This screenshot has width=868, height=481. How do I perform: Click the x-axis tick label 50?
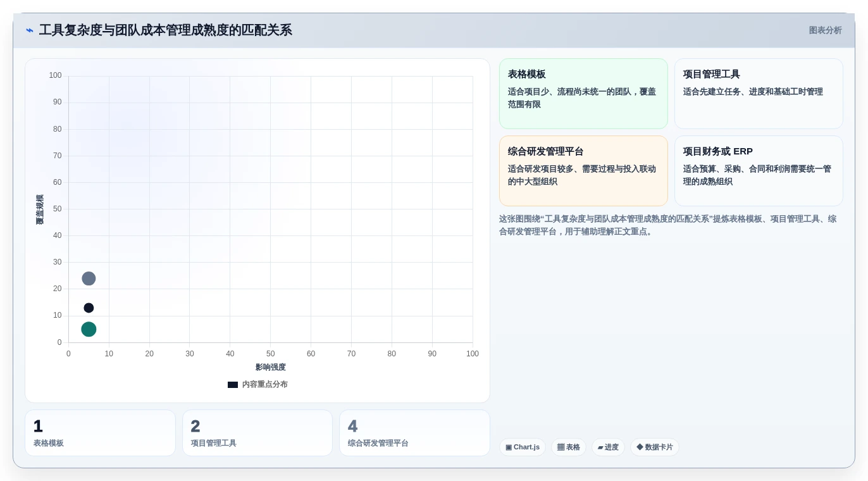271,354
